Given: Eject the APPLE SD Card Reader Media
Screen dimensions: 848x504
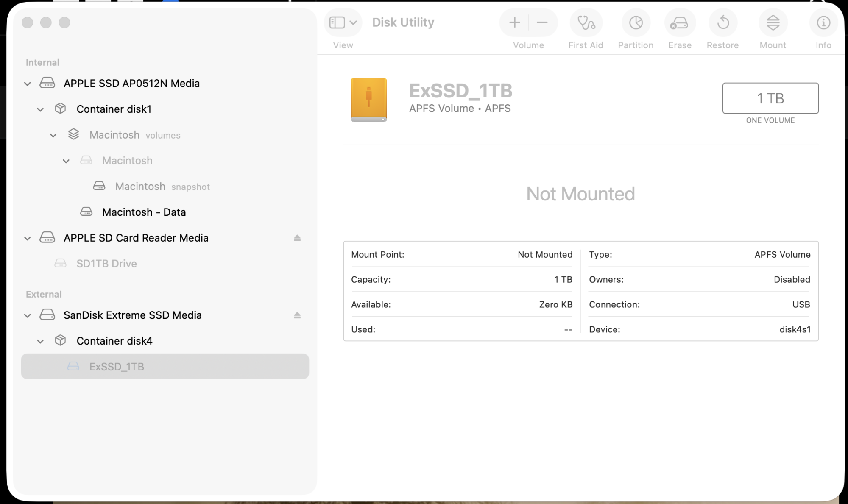Looking at the screenshot, I should point(297,238).
